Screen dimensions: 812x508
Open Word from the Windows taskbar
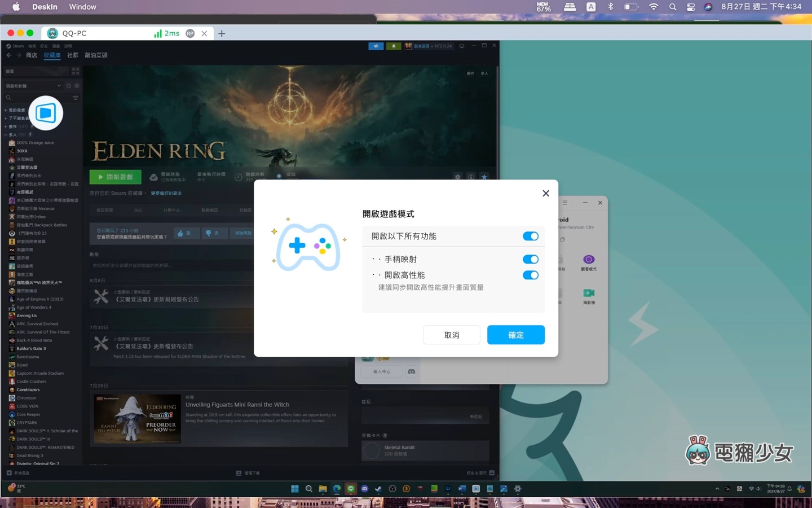point(462,489)
